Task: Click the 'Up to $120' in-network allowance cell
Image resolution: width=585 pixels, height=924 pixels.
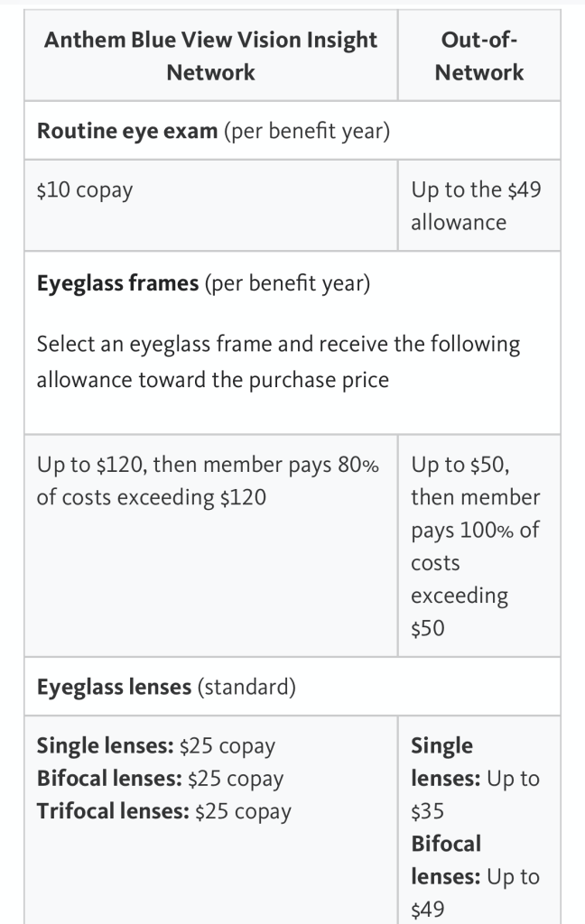Action: click(208, 481)
